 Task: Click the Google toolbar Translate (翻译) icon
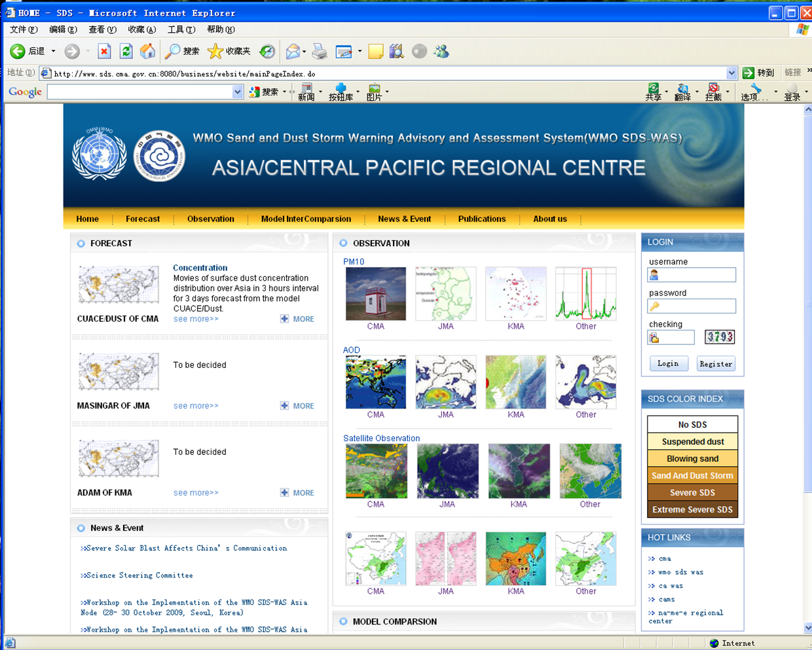click(682, 92)
